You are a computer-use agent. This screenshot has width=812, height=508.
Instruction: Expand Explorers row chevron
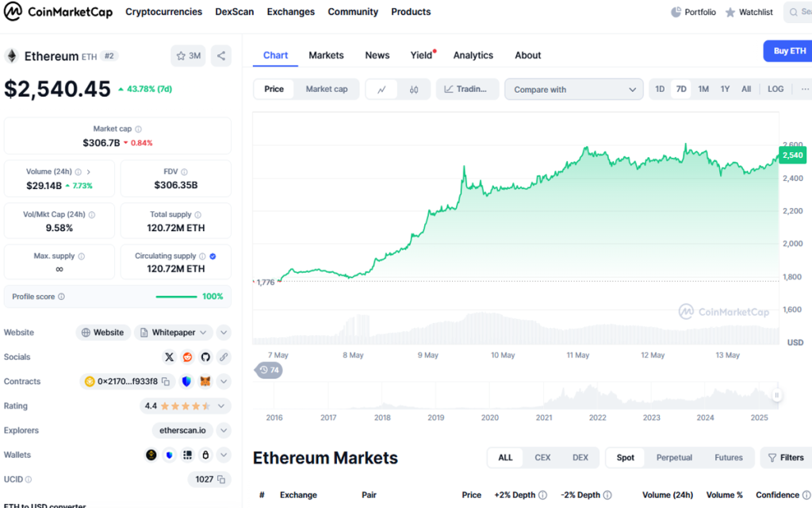224,430
